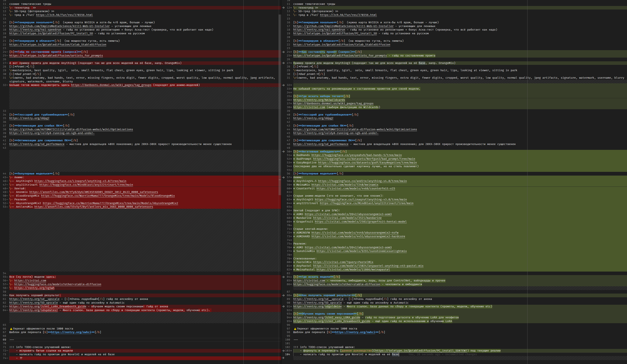627x364 pixels.
Task: Click revert arrow beside right line 91
Action: click(283, 307)
